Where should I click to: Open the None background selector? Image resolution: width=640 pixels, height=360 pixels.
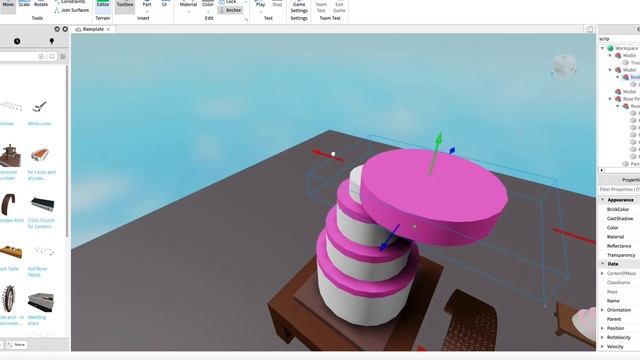point(17,345)
